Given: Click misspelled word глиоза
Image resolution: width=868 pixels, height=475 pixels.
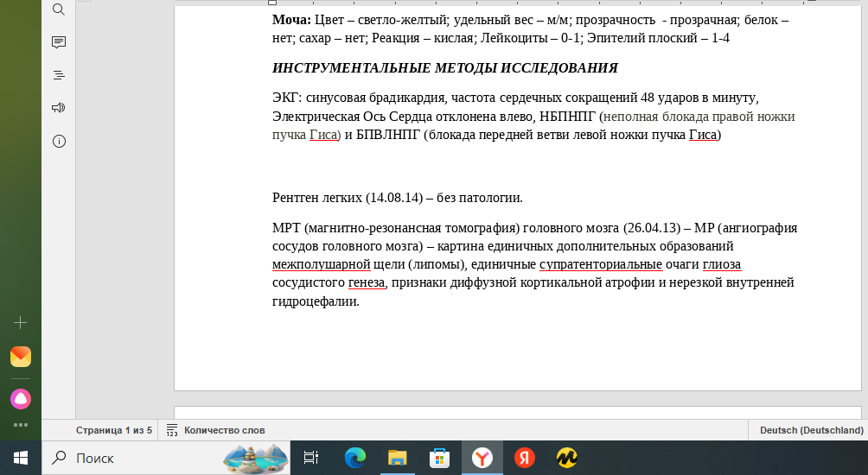Looking at the screenshot, I should 722,265.
